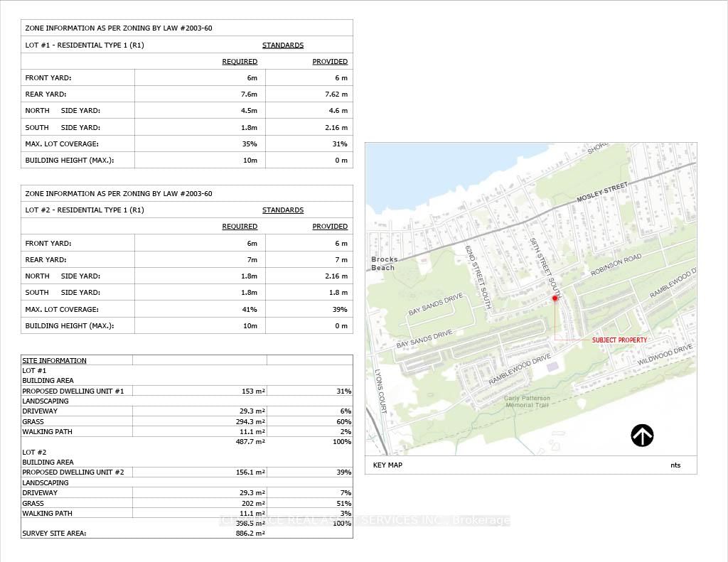The width and height of the screenshot is (728, 562).
Task: Click the WILDWOOD DRIVE street label
Action: [665, 355]
